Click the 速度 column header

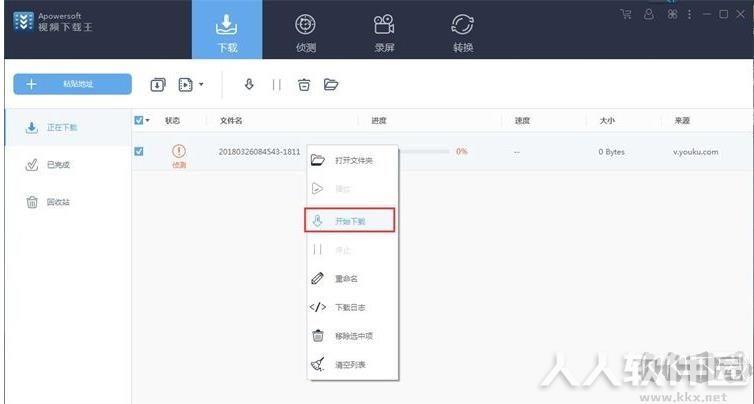pyautogui.click(x=522, y=121)
